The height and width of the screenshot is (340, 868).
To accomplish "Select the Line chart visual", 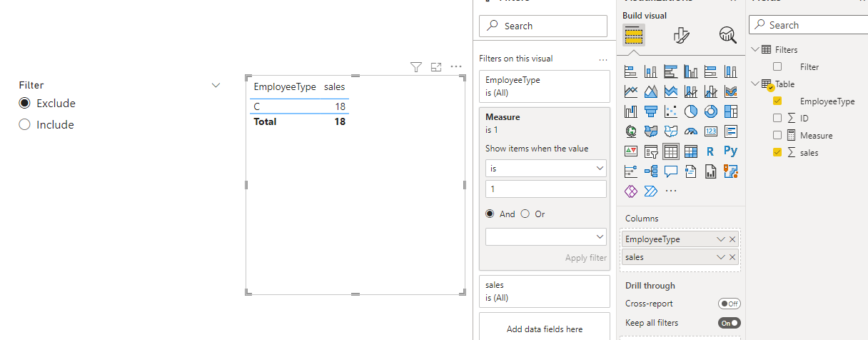I will 631,91.
